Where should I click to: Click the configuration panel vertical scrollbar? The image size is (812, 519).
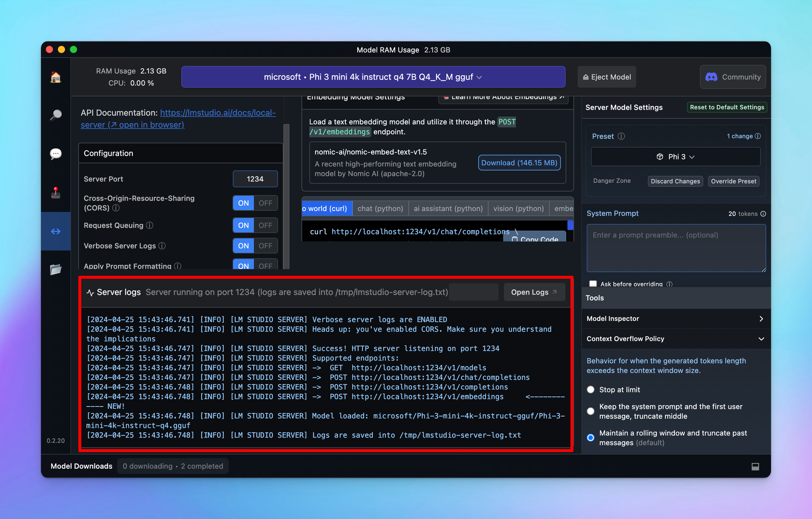[x=286, y=196]
